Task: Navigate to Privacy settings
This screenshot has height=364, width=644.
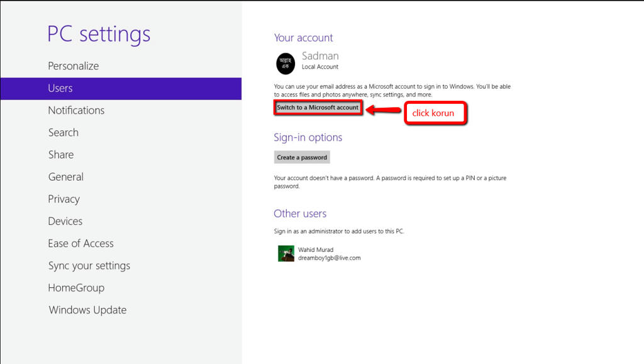Action: click(x=64, y=199)
